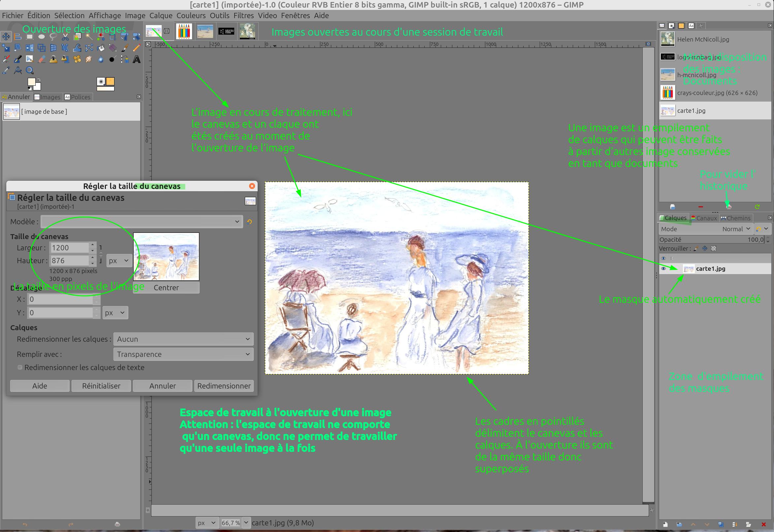Screen dimensions: 774x532
Task: Click the Aide button in dialog
Action: [40, 386]
